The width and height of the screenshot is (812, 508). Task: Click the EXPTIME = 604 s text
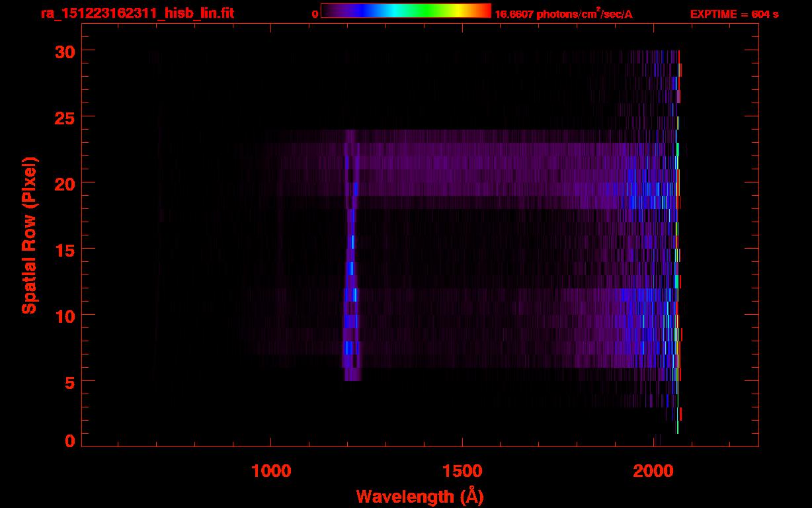[x=734, y=15]
